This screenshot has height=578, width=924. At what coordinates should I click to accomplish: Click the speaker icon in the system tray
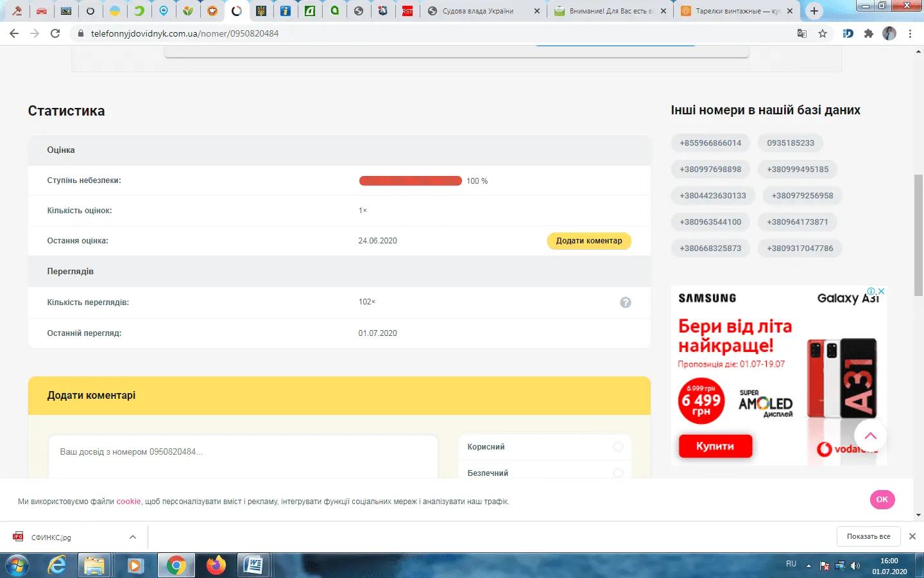pyautogui.click(x=857, y=565)
